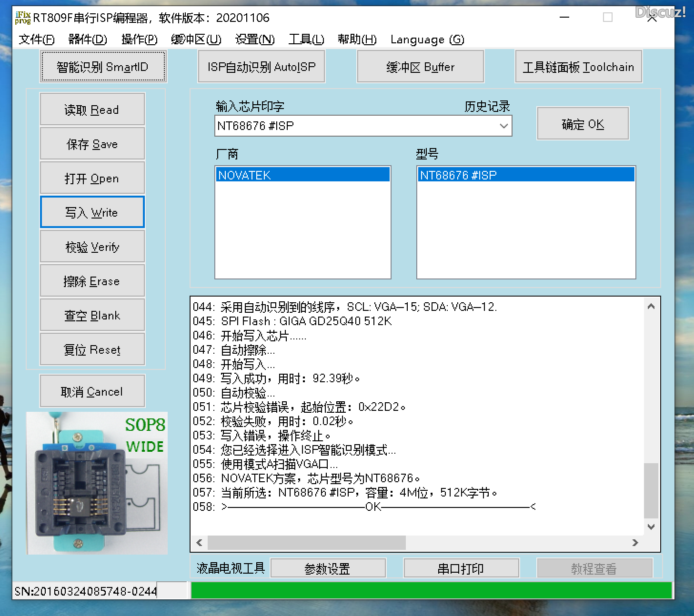
Task: Reset the device with 复位 Reset
Action: pyautogui.click(x=92, y=349)
